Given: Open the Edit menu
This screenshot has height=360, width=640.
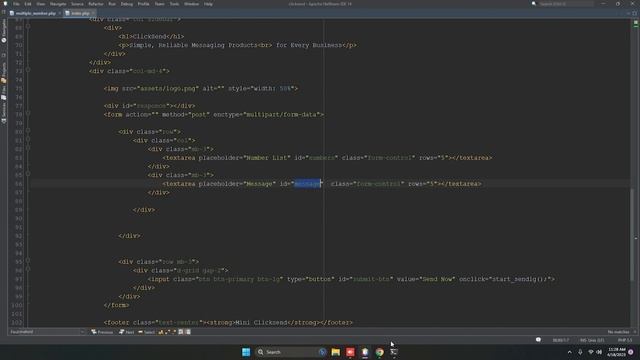Looking at the screenshot, I should point(28,4).
